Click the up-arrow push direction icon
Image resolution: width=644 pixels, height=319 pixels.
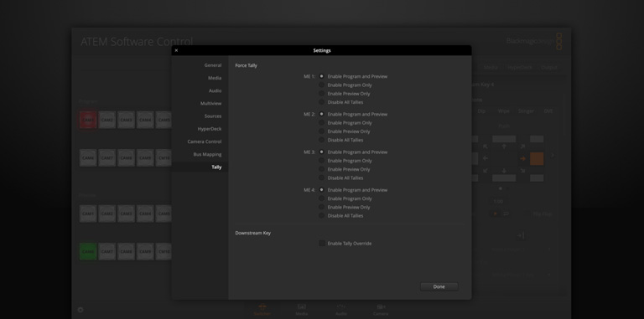click(504, 147)
